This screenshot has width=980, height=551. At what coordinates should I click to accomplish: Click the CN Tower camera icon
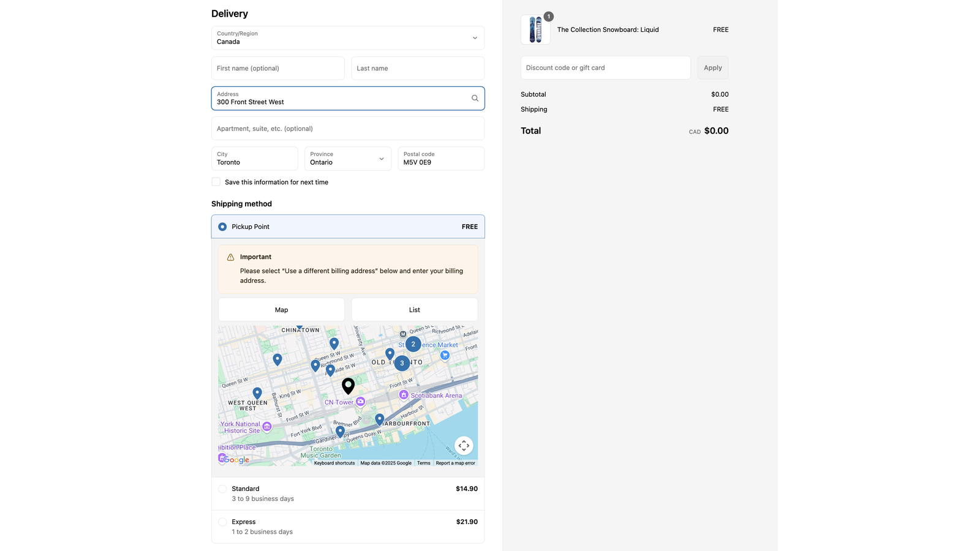pyautogui.click(x=361, y=402)
